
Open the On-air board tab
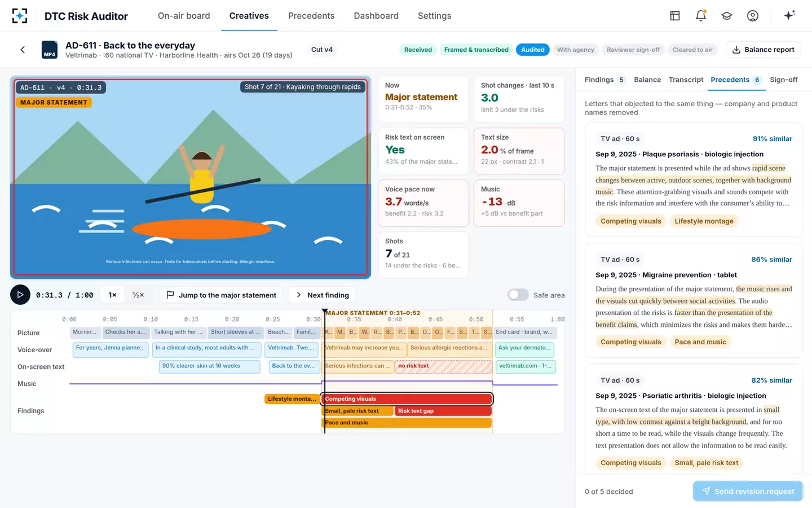coord(184,16)
